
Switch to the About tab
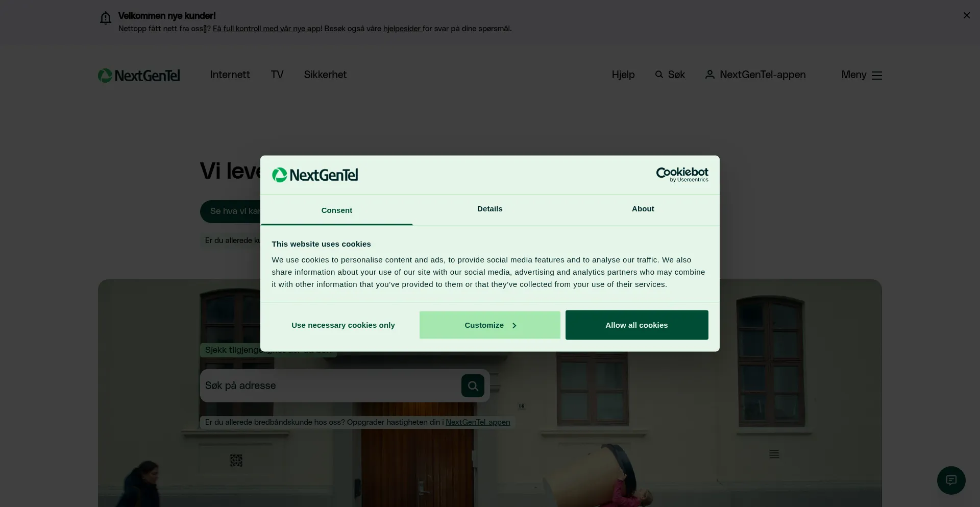(x=643, y=209)
